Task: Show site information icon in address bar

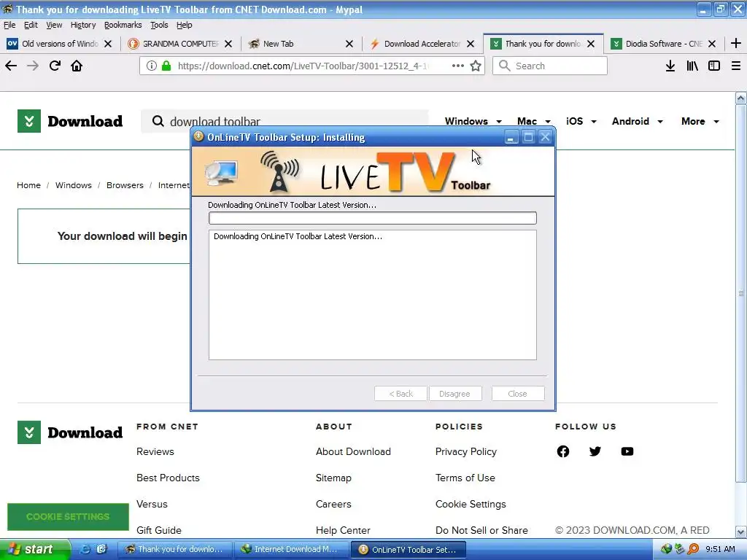Action: click(152, 66)
